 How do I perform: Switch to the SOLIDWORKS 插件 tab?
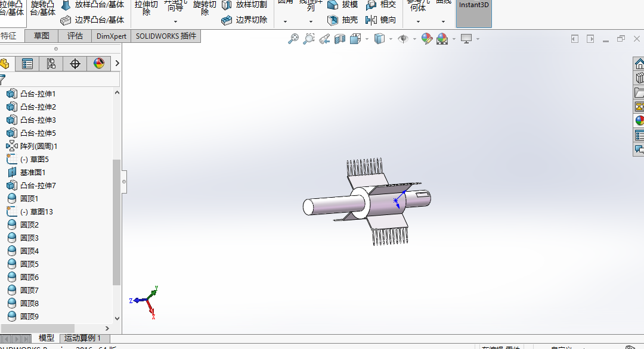166,36
